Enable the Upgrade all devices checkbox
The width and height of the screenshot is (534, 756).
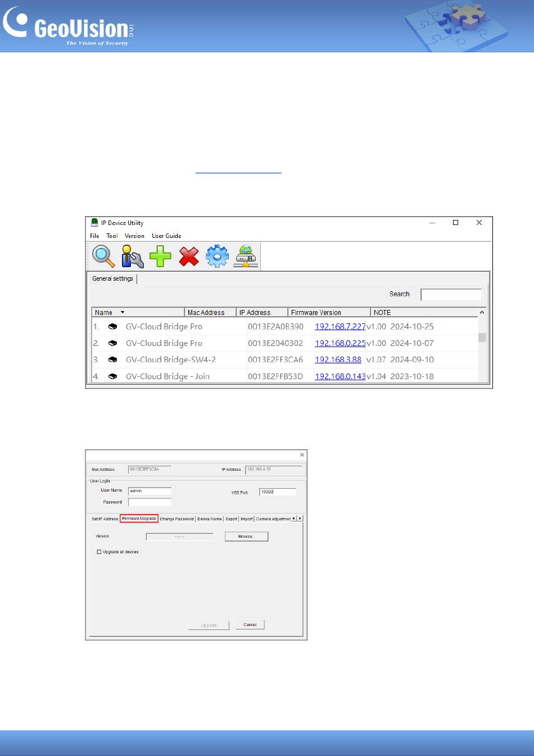coord(99,552)
